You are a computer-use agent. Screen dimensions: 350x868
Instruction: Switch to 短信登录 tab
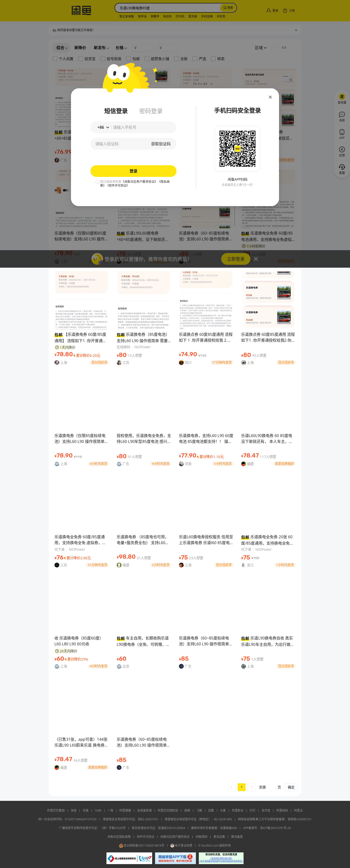point(116,111)
